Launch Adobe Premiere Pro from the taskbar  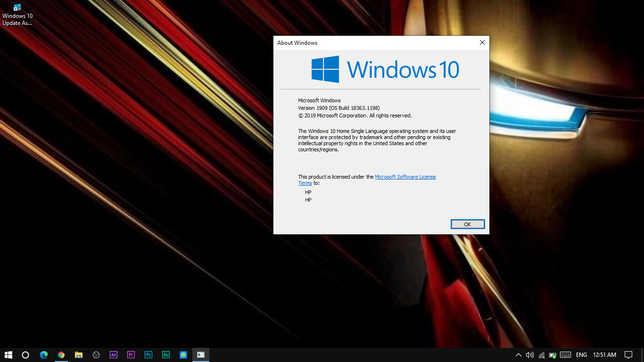point(131,355)
